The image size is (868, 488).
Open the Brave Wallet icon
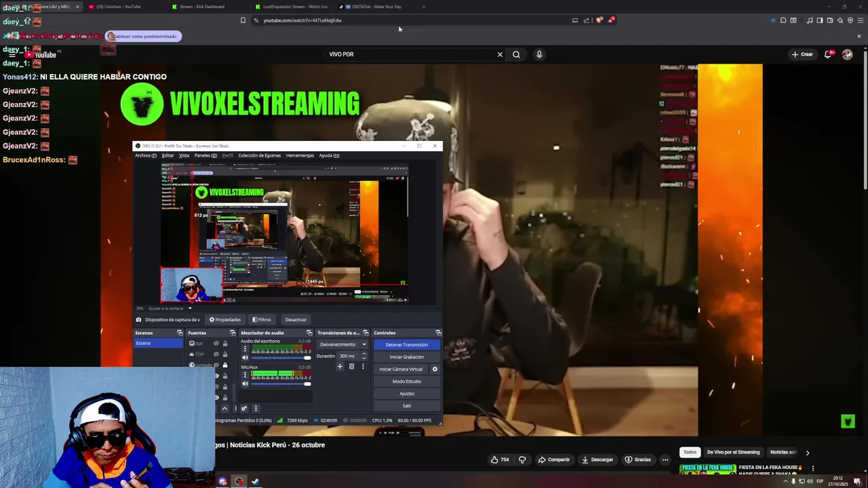point(829,20)
